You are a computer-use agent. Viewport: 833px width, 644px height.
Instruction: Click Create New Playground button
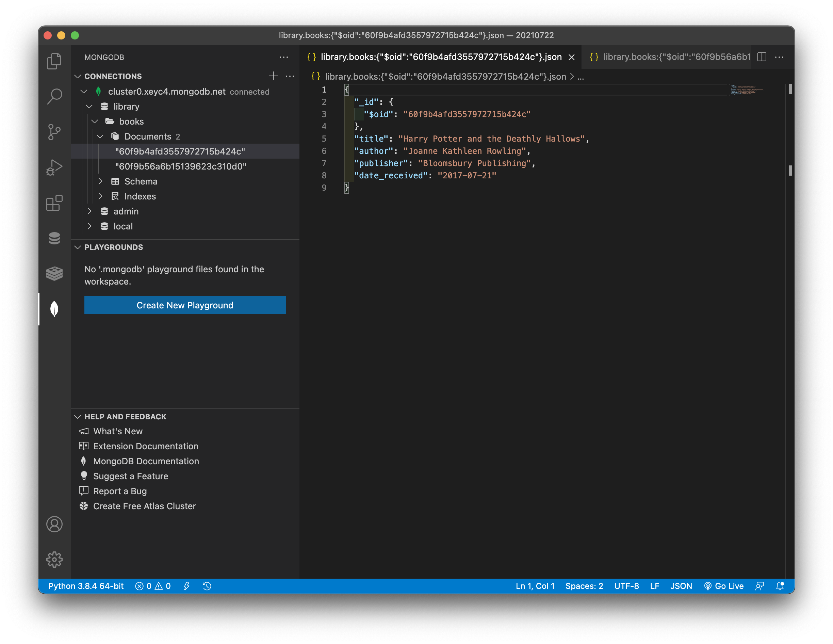click(x=185, y=305)
